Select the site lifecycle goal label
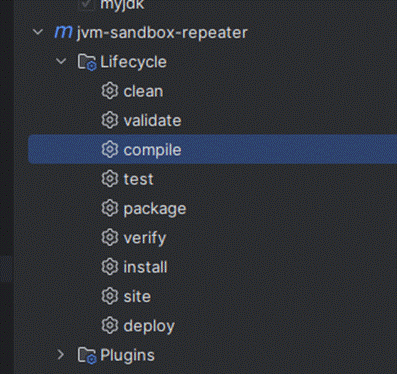This screenshot has height=374, width=397. tap(137, 296)
